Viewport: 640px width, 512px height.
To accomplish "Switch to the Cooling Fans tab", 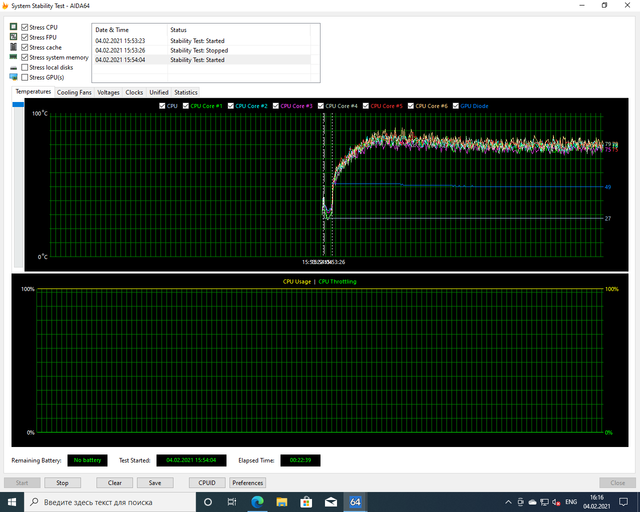I will point(74,92).
